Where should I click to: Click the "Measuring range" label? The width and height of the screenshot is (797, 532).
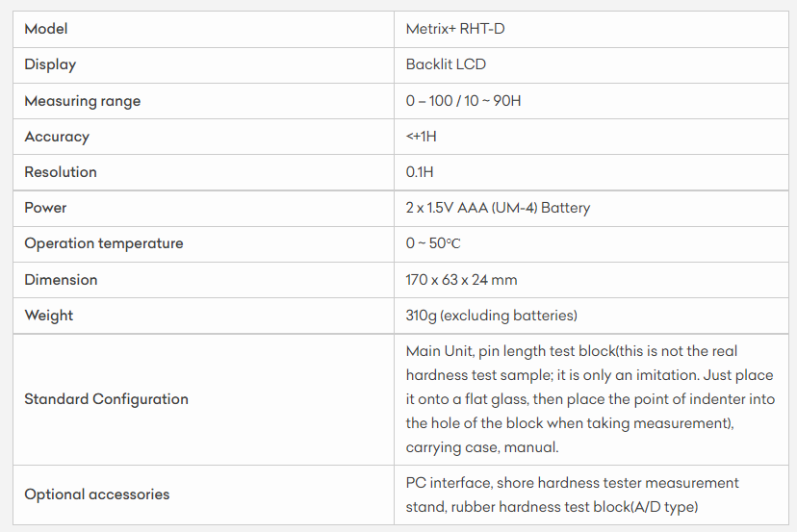[x=82, y=101]
